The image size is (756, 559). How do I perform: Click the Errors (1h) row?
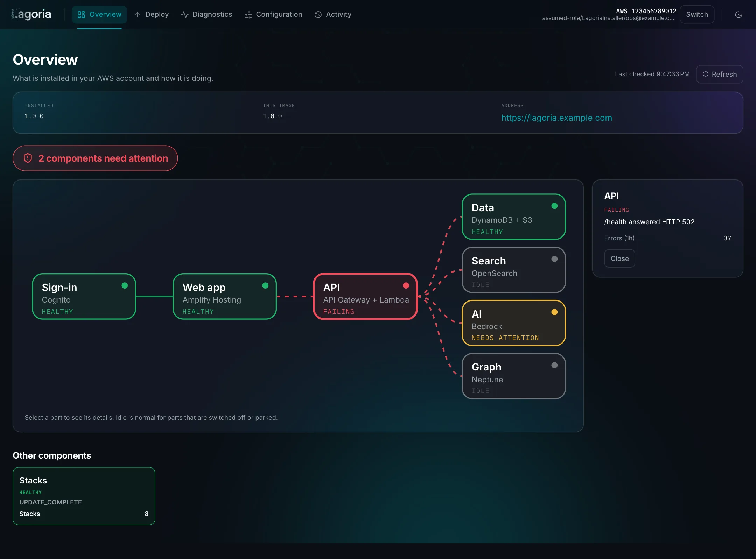(x=667, y=238)
